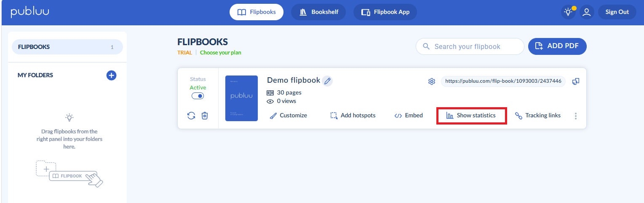Click the Sign Out button
644x203 pixels.
pyautogui.click(x=617, y=12)
